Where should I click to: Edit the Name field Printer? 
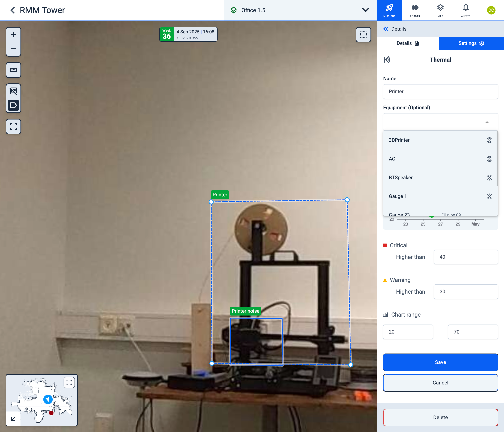440,92
